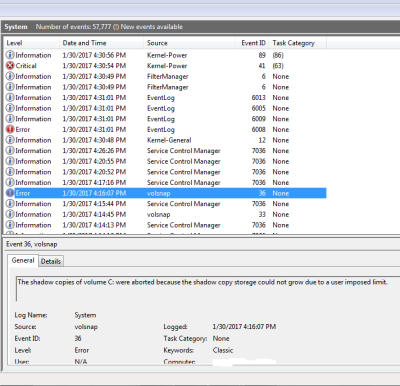Click the Source value volsnap in details pane
400x386 pixels.
click(x=86, y=327)
